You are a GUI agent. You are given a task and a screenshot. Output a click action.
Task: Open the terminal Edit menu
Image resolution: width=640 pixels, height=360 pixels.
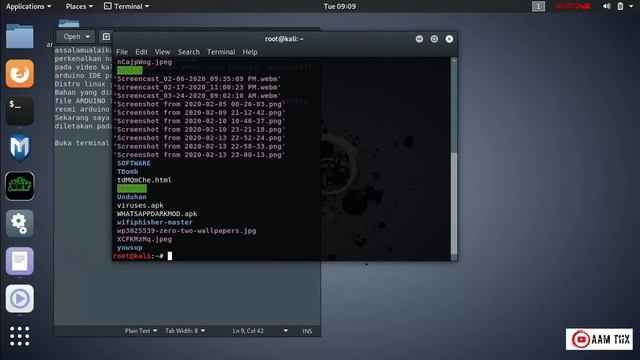[x=141, y=52]
